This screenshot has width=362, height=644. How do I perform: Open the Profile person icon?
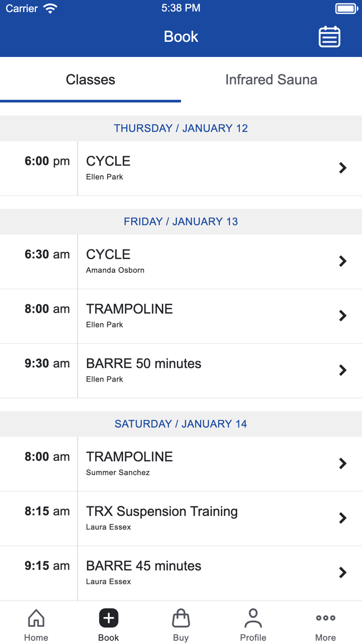pyautogui.click(x=253, y=618)
